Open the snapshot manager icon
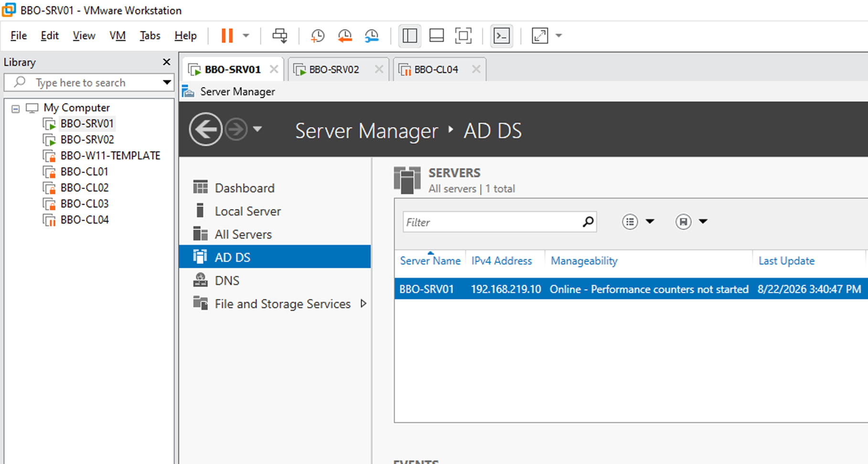 point(372,36)
